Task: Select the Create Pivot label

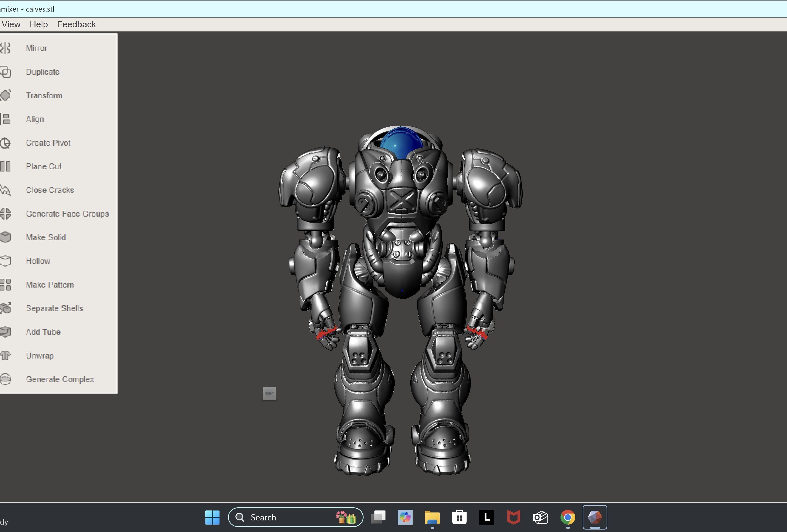Action: pos(48,143)
